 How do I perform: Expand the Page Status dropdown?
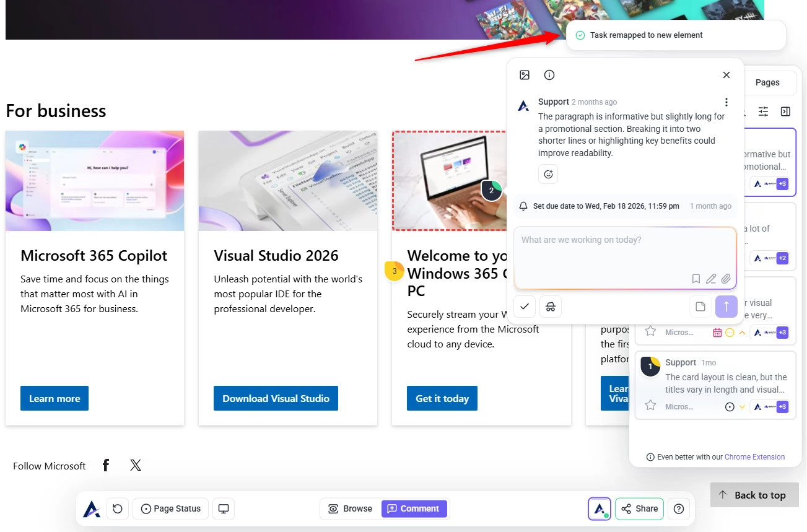171,508
